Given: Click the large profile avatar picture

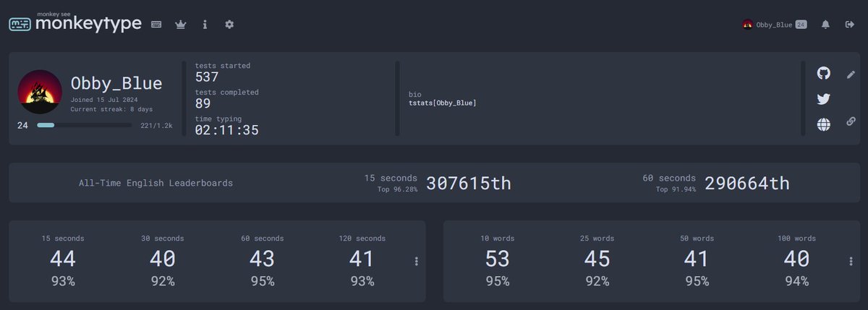Looking at the screenshot, I should tap(39, 92).
